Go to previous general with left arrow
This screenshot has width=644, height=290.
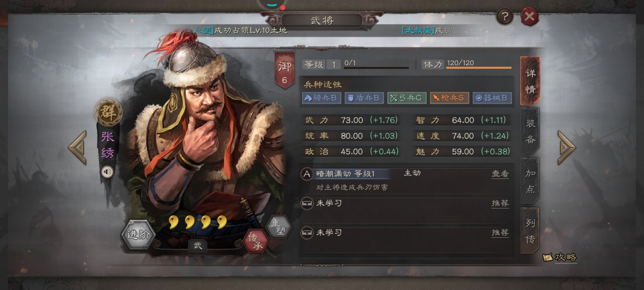(x=78, y=147)
